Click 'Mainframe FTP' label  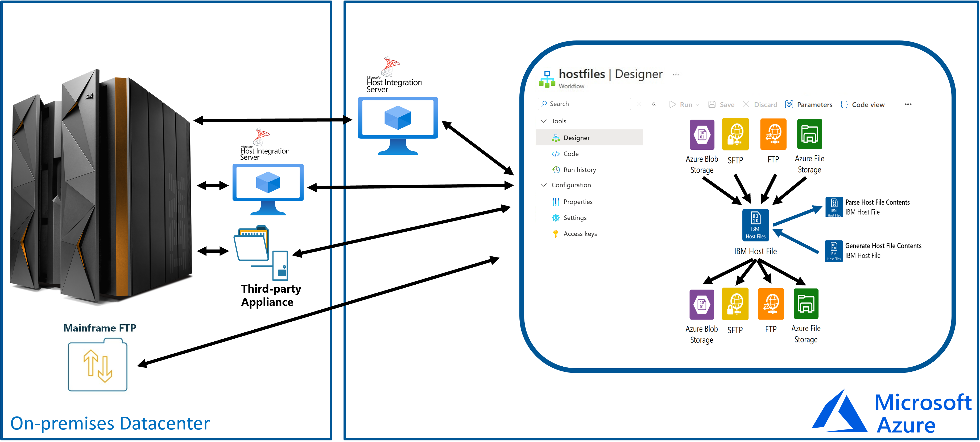click(x=100, y=328)
